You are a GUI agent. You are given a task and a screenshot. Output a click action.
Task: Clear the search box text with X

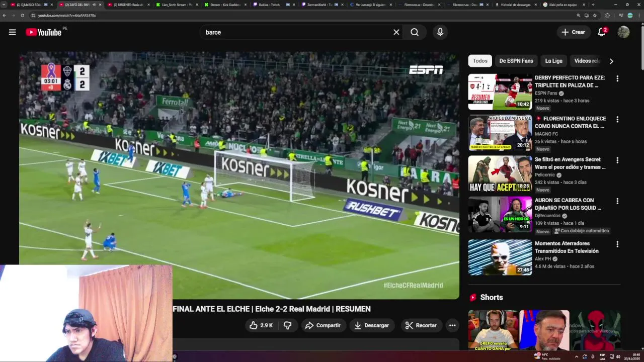[x=396, y=32]
